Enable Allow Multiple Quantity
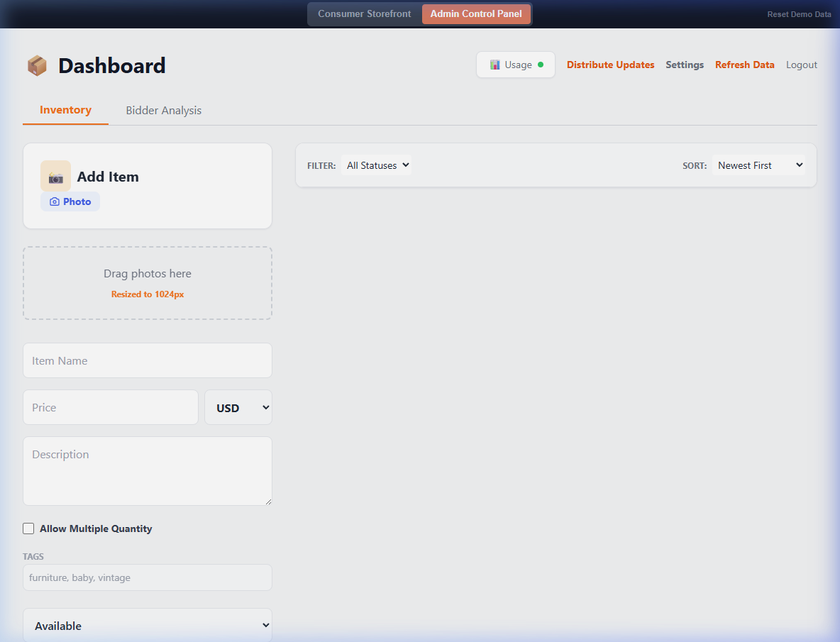 [28, 528]
